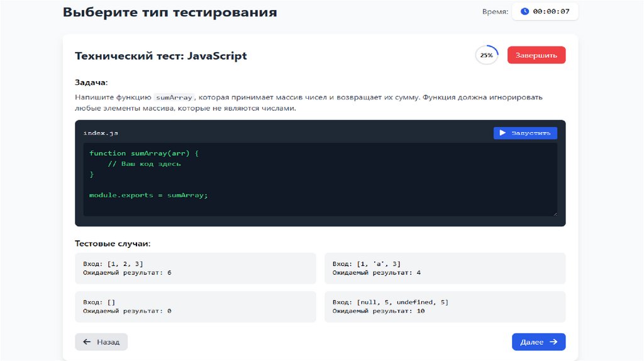
Task: Click the right arrow icon on Далее
Action: [x=553, y=342]
